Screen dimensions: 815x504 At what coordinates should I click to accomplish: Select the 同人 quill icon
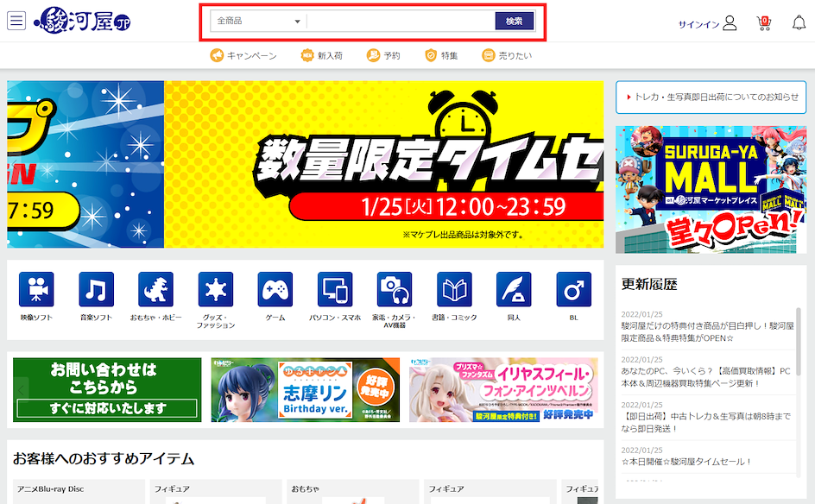[514, 289]
